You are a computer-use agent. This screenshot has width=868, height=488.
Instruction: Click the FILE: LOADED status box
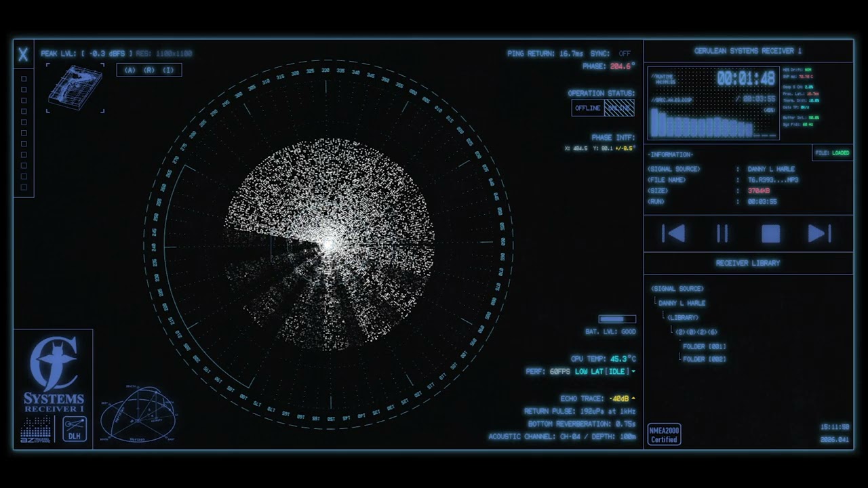click(832, 153)
